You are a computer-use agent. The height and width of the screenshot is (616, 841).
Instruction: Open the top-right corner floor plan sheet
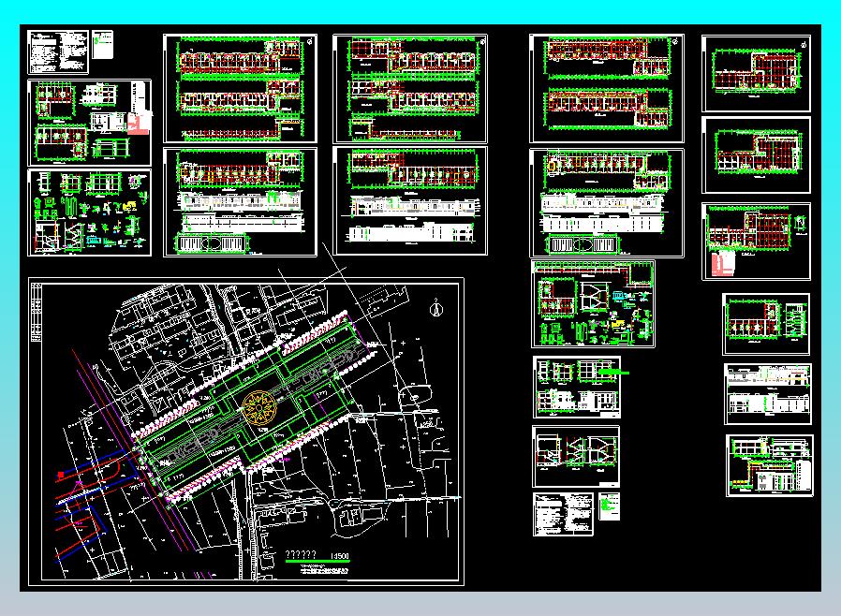click(x=755, y=73)
